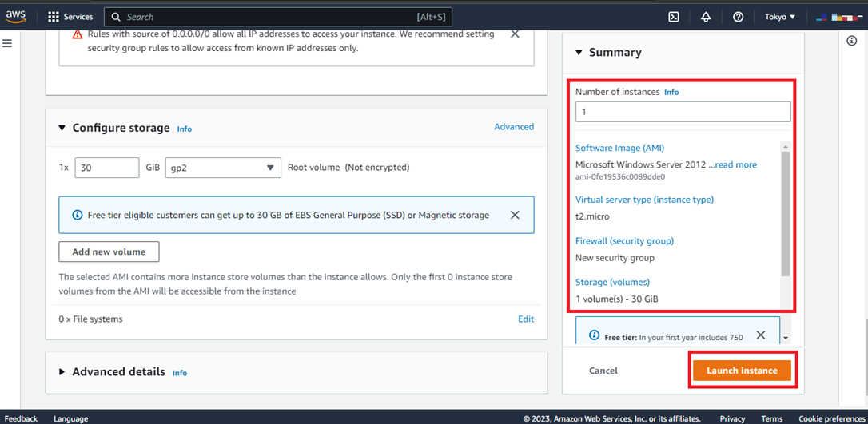
Task: Focus the root volume size field
Action: tap(107, 168)
